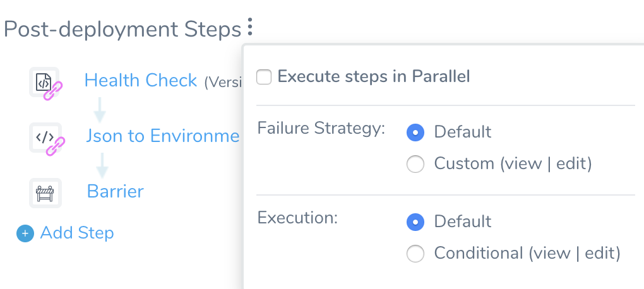Click pink link badge on Health Check icon

coord(54,91)
